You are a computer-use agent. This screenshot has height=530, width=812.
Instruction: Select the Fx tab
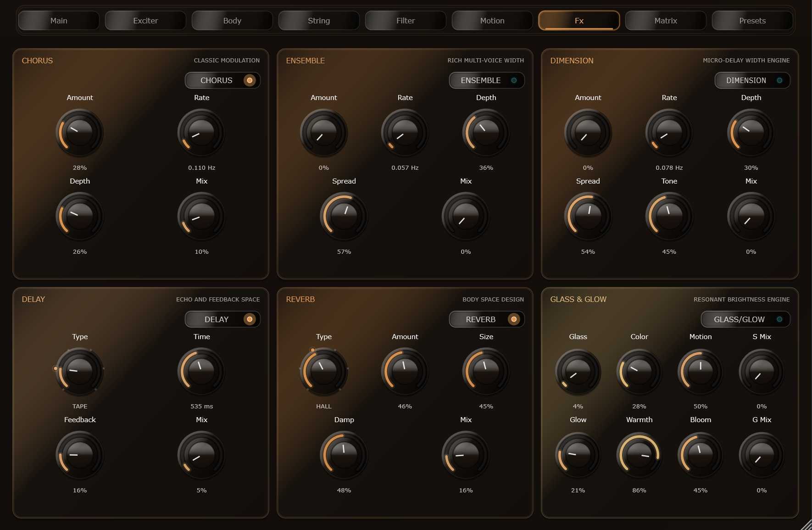[579, 21]
